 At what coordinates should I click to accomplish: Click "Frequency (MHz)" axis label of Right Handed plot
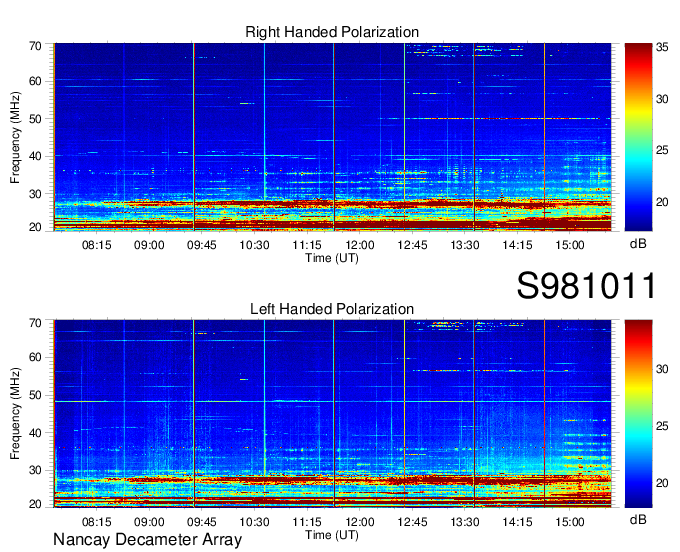(x=15, y=137)
